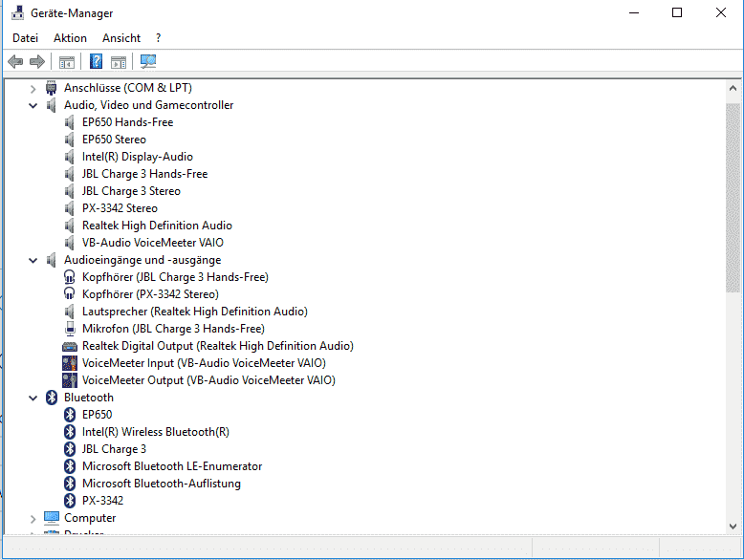744x560 pixels.
Task: Click the Anschlüsse (COM & LPT) port icon
Action: [52, 88]
